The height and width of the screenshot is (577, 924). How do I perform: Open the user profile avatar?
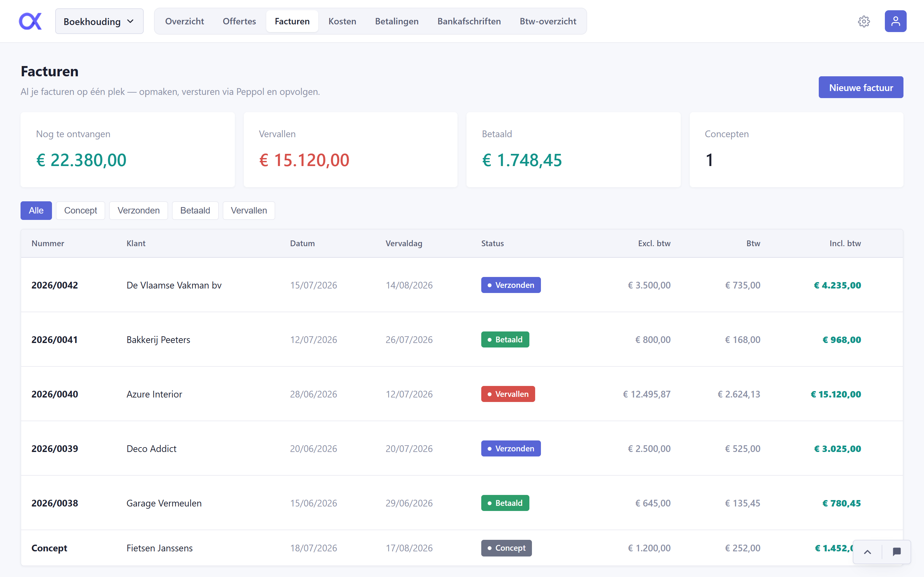click(x=895, y=21)
